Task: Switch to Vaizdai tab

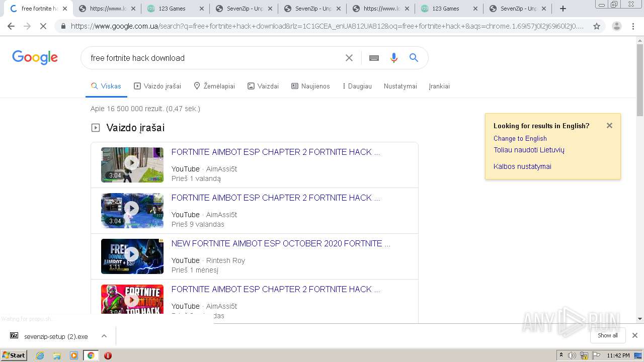Action: 263,86
